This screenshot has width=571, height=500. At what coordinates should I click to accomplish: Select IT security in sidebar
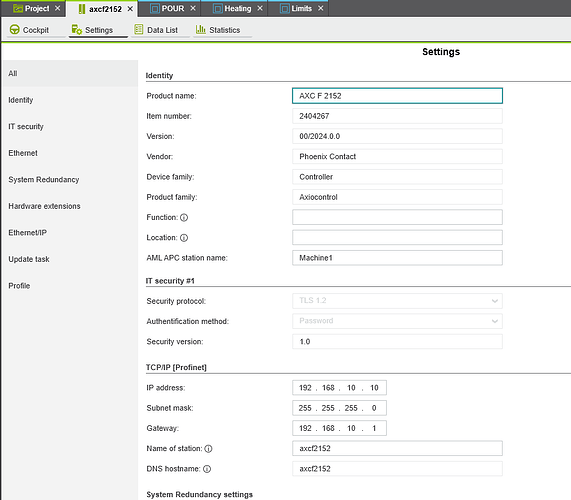pos(70,127)
